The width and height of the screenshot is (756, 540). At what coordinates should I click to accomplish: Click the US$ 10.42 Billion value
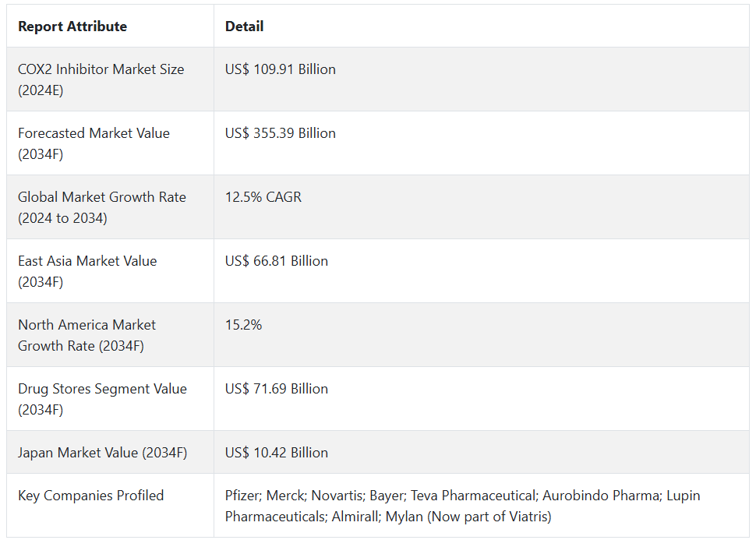[x=277, y=453]
